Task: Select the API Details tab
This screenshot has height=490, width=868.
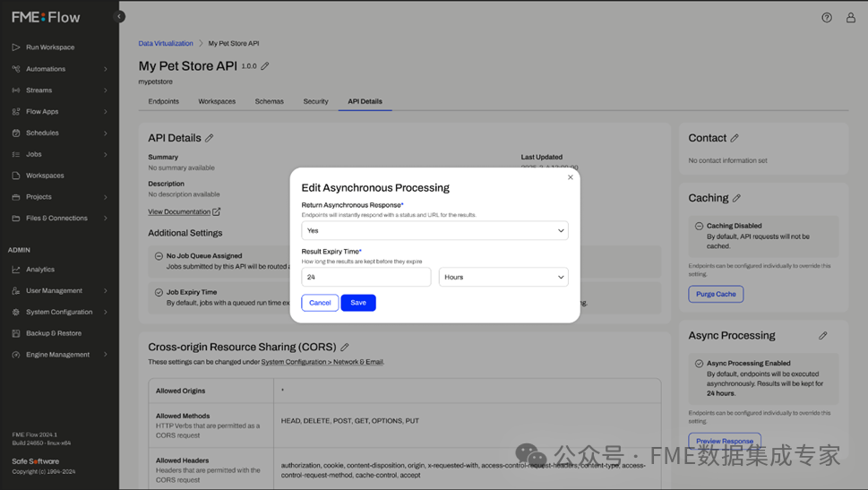Action: pyautogui.click(x=365, y=101)
